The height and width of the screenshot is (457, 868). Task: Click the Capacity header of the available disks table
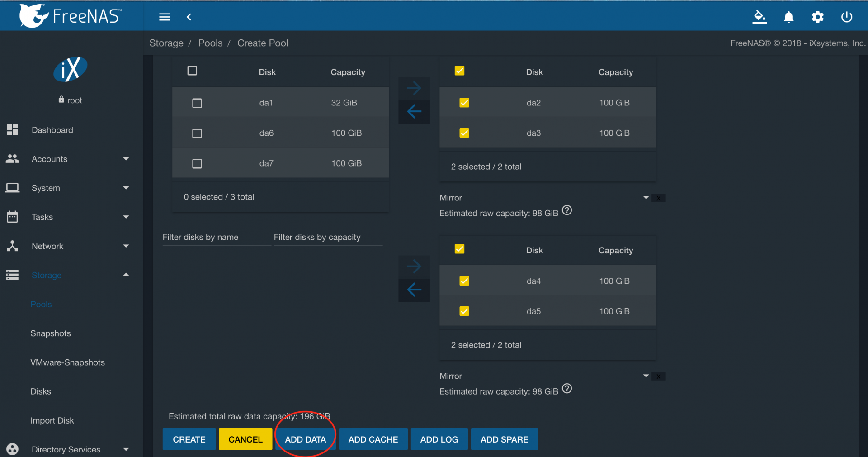coord(348,72)
